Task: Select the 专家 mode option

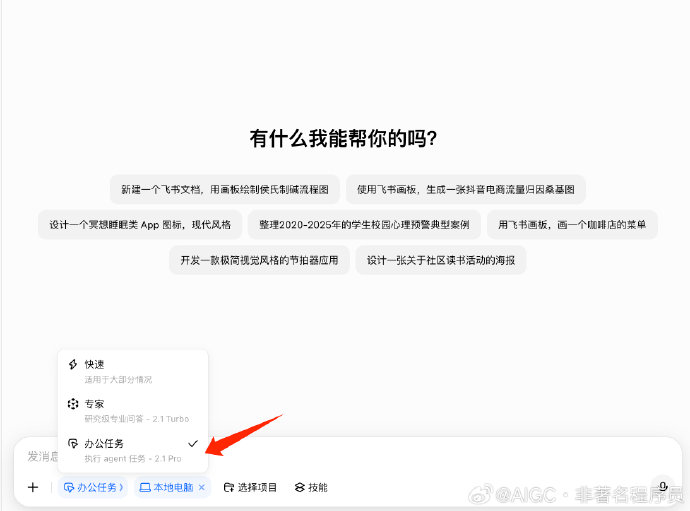Action: [x=132, y=411]
